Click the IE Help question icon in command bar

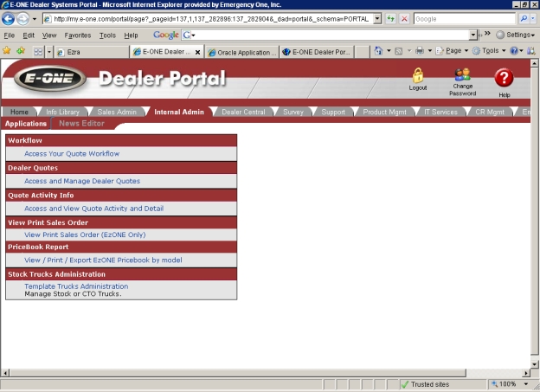(514, 51)
